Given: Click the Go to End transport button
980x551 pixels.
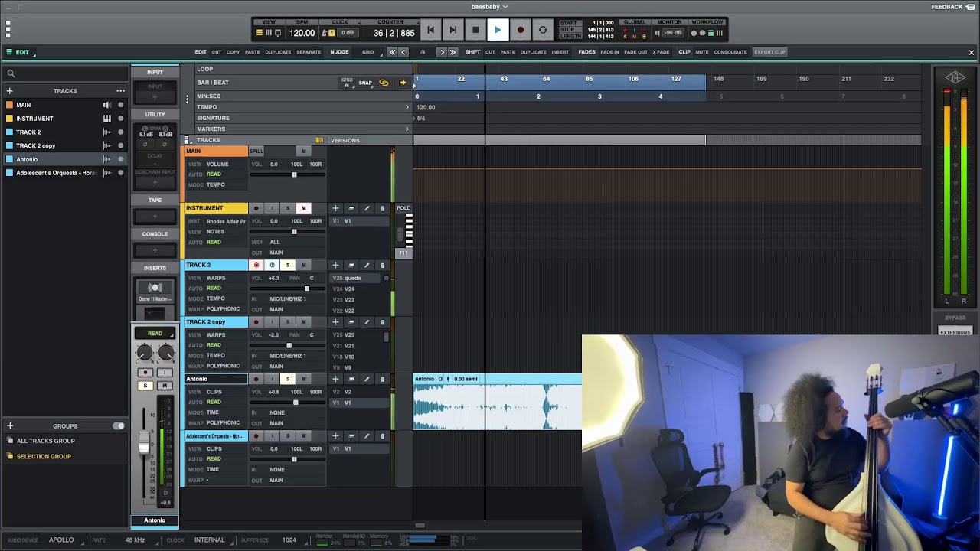Looking at the screenshot, I should tap(452, 30).
